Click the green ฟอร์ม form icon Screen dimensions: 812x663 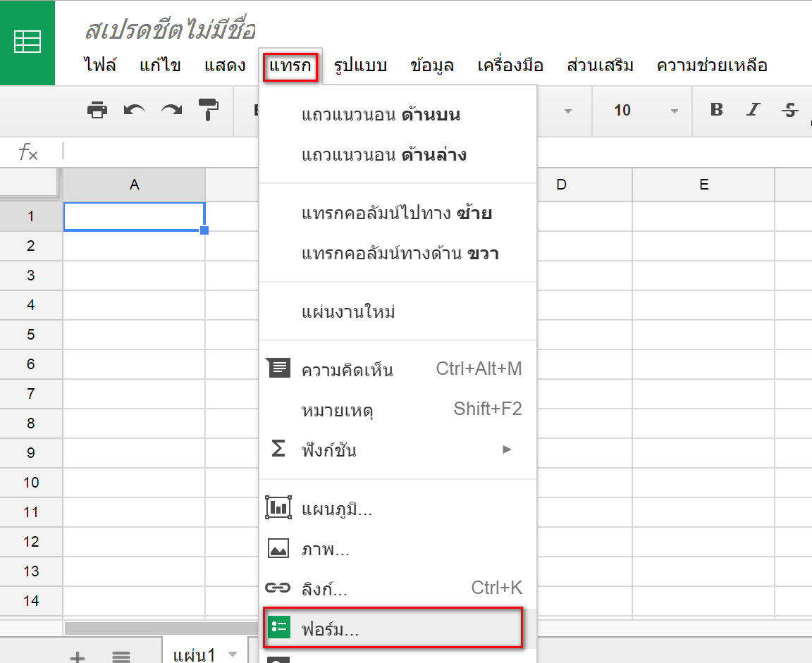click(279, 627)
